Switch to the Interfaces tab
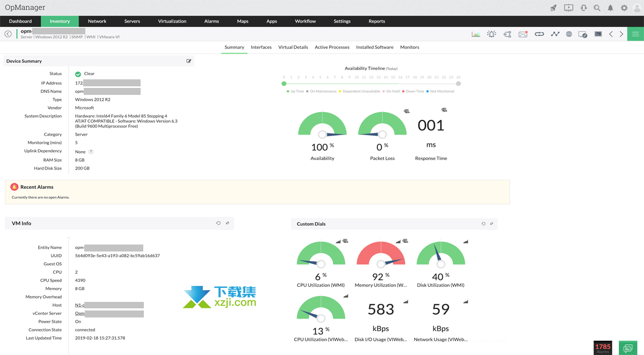The height and width of the screenshot is (355, 644). point(261,47)
